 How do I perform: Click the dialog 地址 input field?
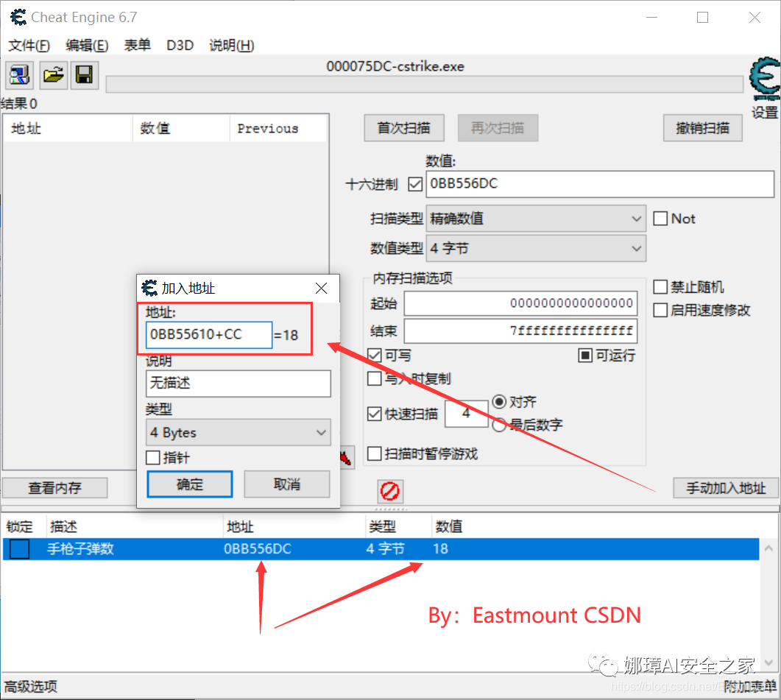[x=209, y=335]
